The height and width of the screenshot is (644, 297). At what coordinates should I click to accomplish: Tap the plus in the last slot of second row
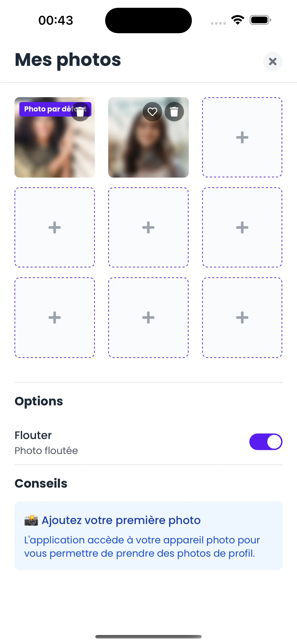coord(242,228)
